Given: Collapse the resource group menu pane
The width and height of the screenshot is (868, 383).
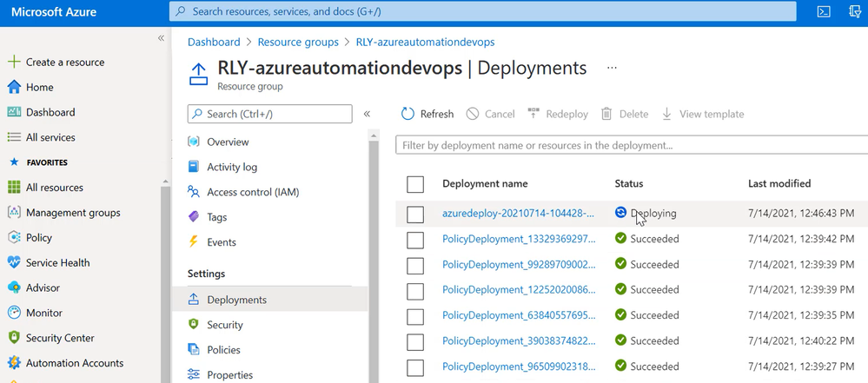Looking at the screenshot, I should (x=367, y=114).
